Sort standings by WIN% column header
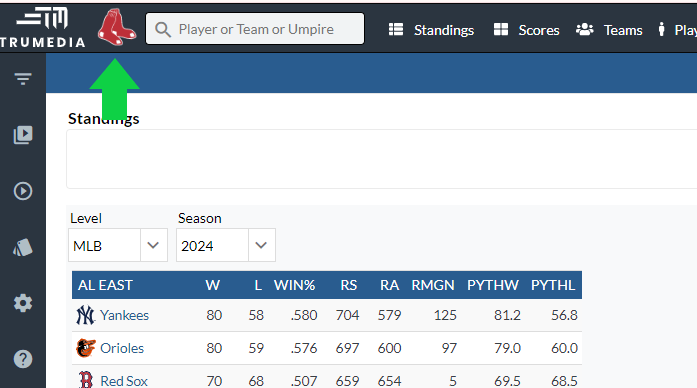Image resolution: width=697 pixels, height=388 pixels. tap(294, 285)
